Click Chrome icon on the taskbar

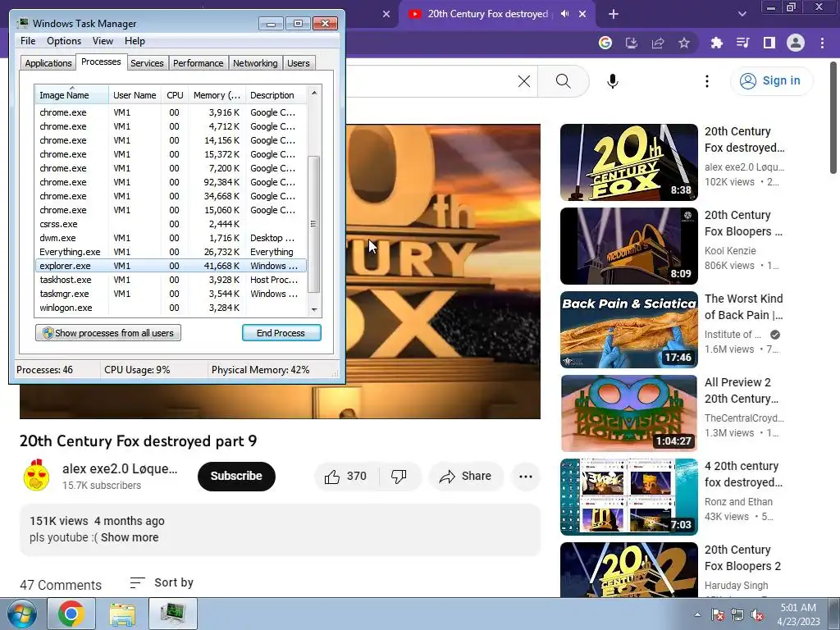(x=71, y=614)
